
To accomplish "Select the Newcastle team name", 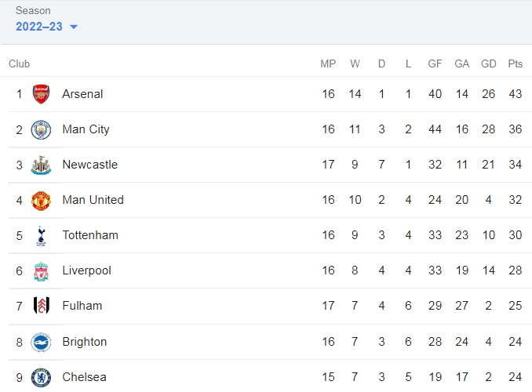I will click(x=90, y=165).
